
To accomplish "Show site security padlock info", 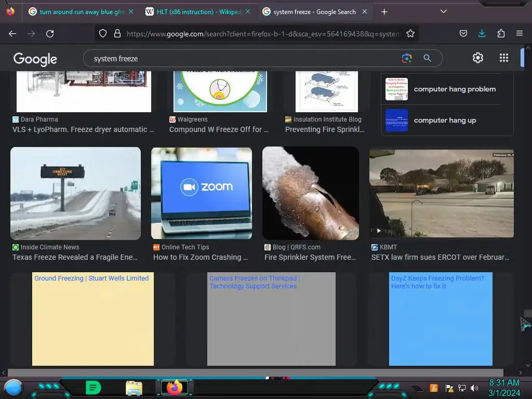I will tap(117, 33).
